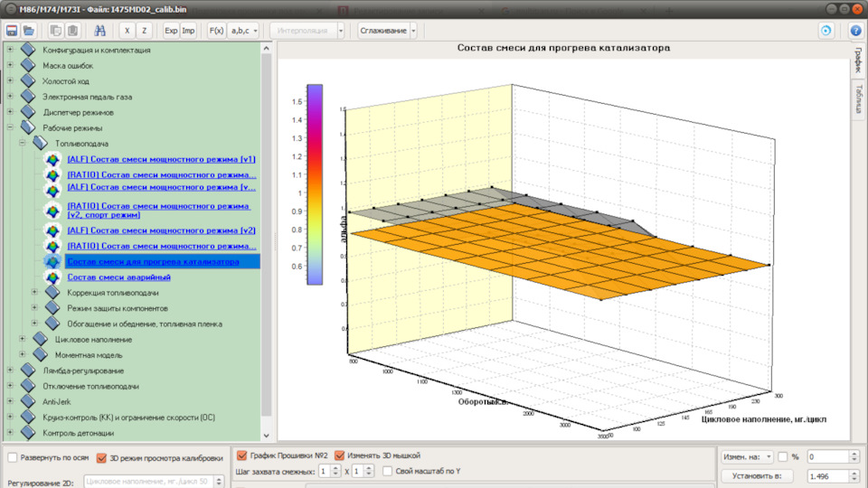Open the Сглаживание dropdown arrow
868x488 pixels.
(413, 31)
